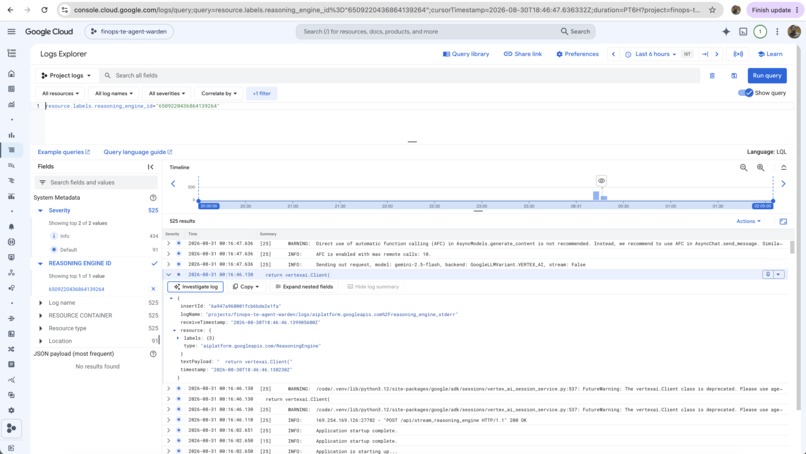Open Gemini sparkle assistant icon
Screen dimensions: 806x454
tap(726, 31)
